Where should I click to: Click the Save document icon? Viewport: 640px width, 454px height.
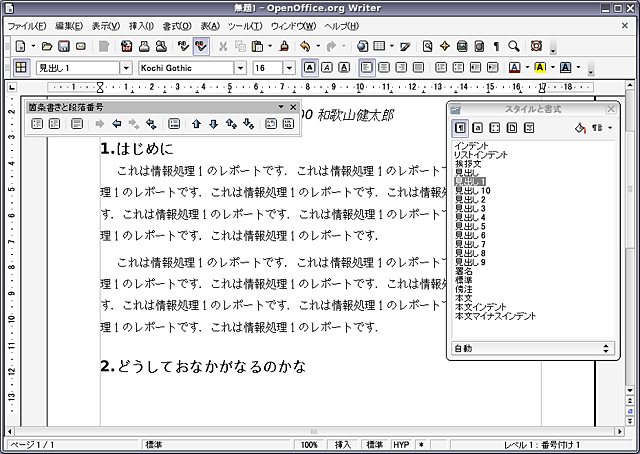point(63,46)
